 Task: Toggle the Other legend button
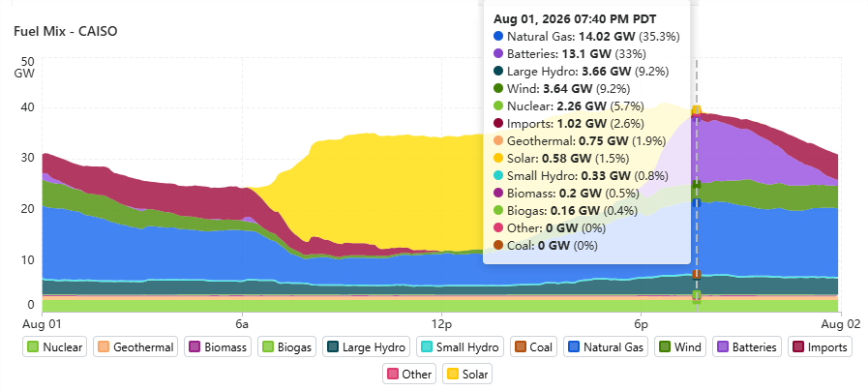click(x=409, y=374)
